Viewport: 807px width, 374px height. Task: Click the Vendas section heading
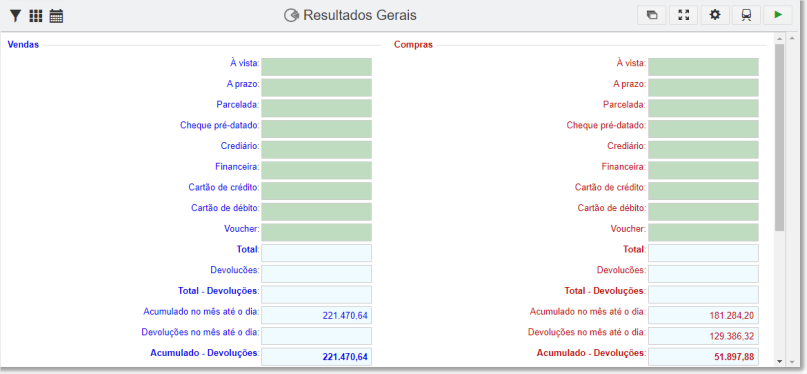[x=23, y=45]
